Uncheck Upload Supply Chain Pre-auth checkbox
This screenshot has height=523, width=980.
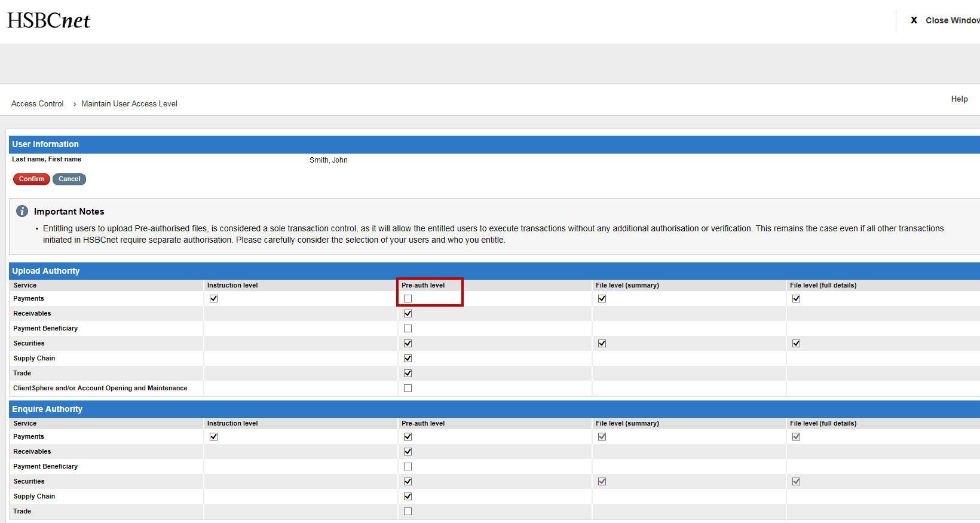[408, 358]
